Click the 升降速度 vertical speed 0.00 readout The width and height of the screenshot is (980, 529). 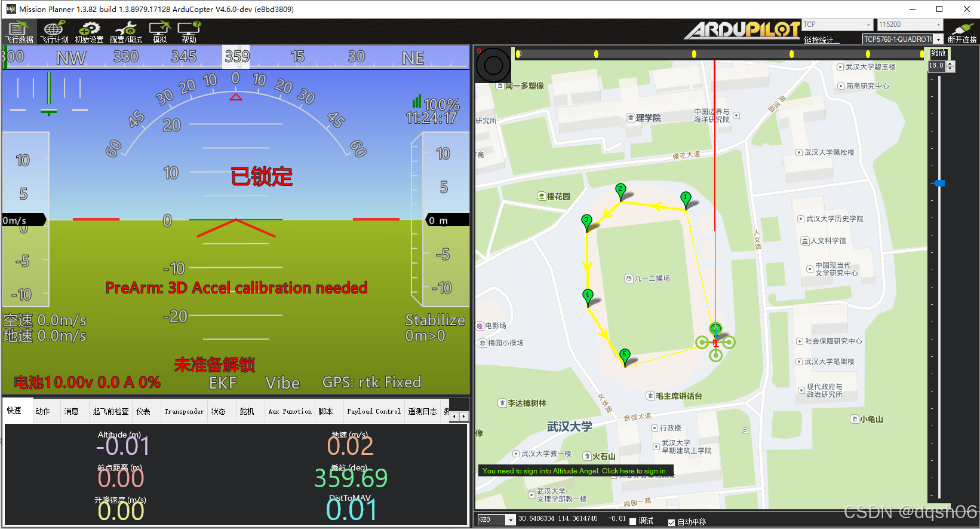[121, 511]
